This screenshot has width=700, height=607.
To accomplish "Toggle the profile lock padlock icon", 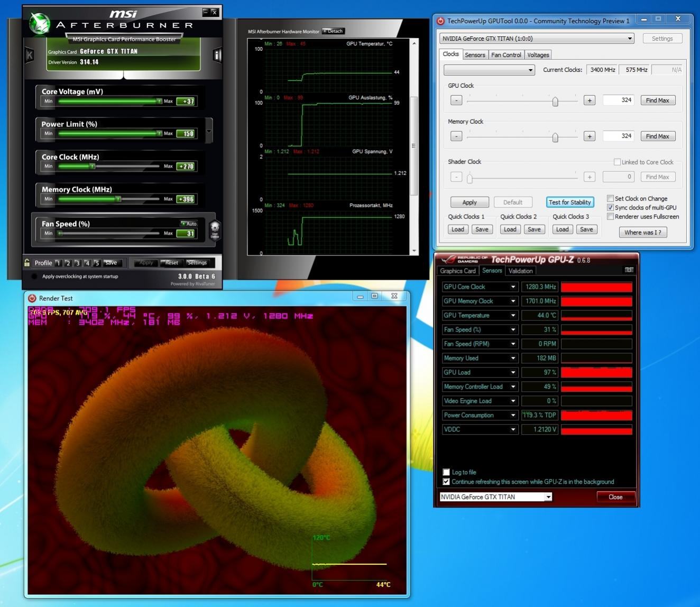I will tap(27, 262).
